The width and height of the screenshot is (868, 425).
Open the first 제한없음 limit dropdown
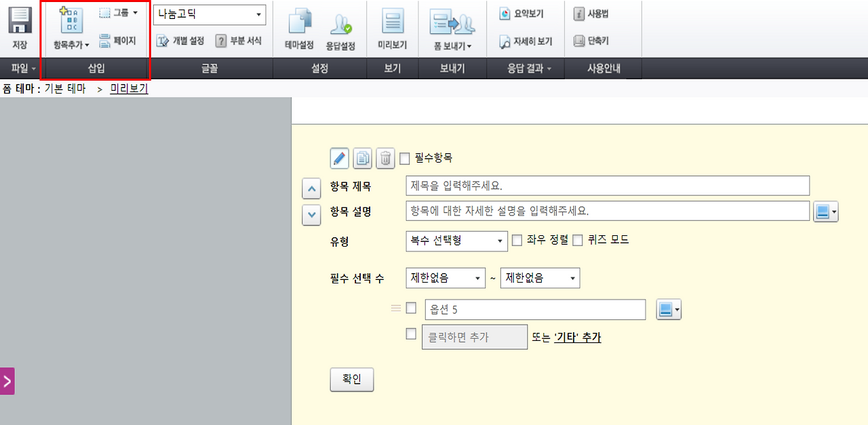coord(445,277)
